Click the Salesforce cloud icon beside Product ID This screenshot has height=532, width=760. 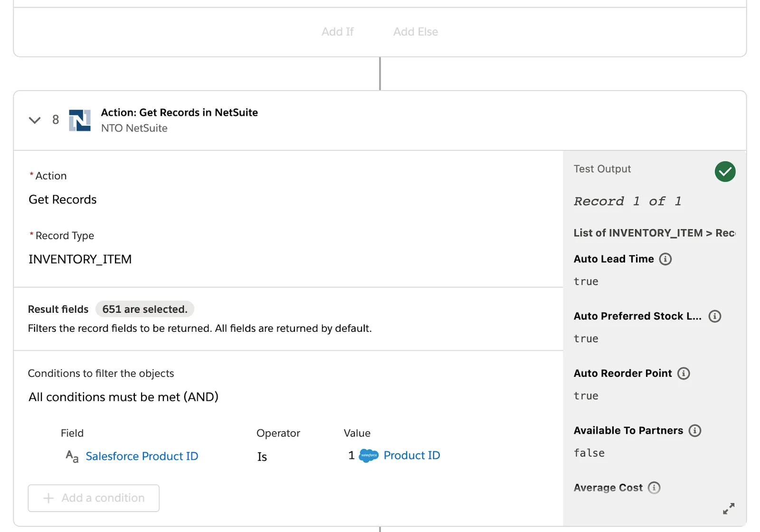point(368,456)
